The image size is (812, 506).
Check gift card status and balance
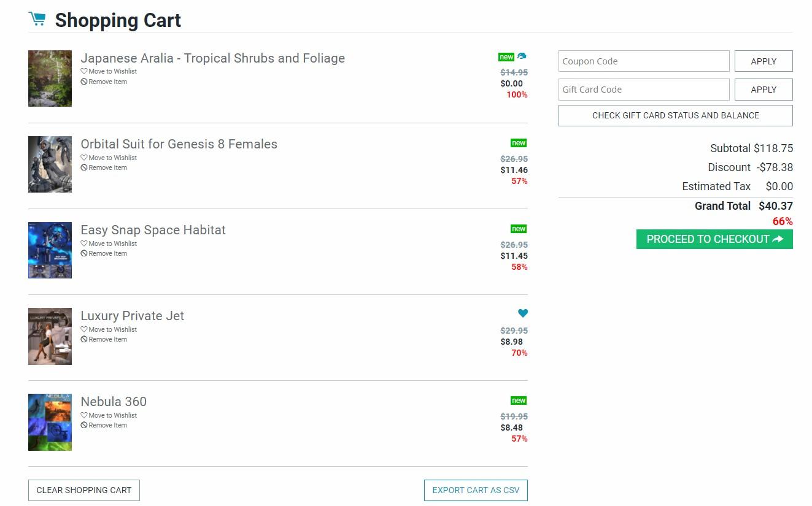[675, 115]
